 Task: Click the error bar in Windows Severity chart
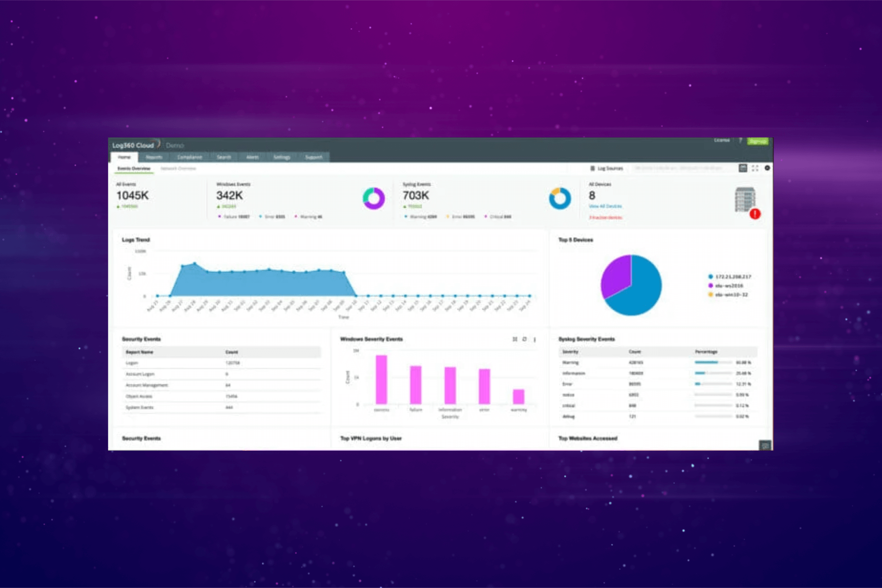(x=485, y=386)
